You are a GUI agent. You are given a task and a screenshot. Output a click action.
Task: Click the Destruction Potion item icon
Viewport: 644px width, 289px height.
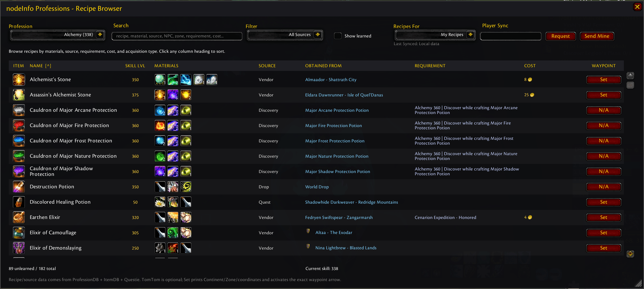(x=19, y=187)
